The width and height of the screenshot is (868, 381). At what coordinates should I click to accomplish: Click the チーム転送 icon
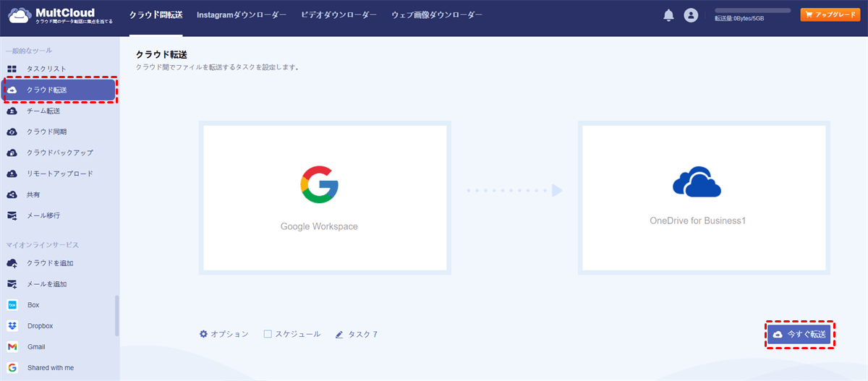(x=12, y=111)
